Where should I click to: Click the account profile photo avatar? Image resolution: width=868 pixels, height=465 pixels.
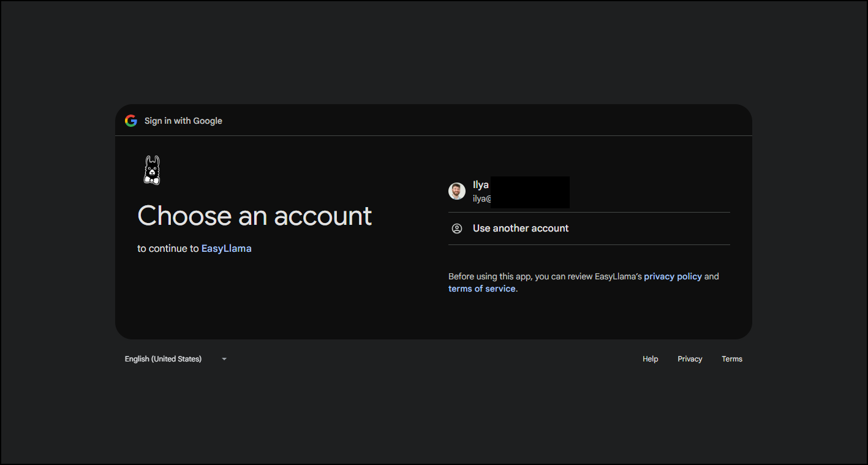[x=457, y=191]
